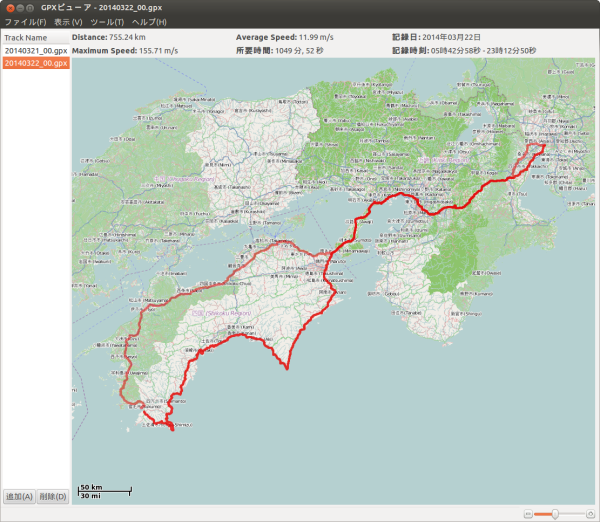
Task: Click the 50 km map scale bar
Action: pyautogui.click(x=104, y=487)
